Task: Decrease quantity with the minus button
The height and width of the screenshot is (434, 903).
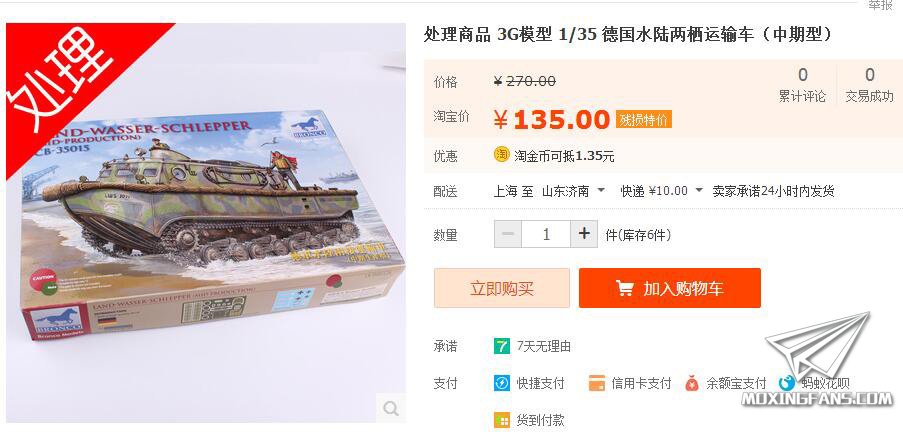Action: (x=508, y=234)
